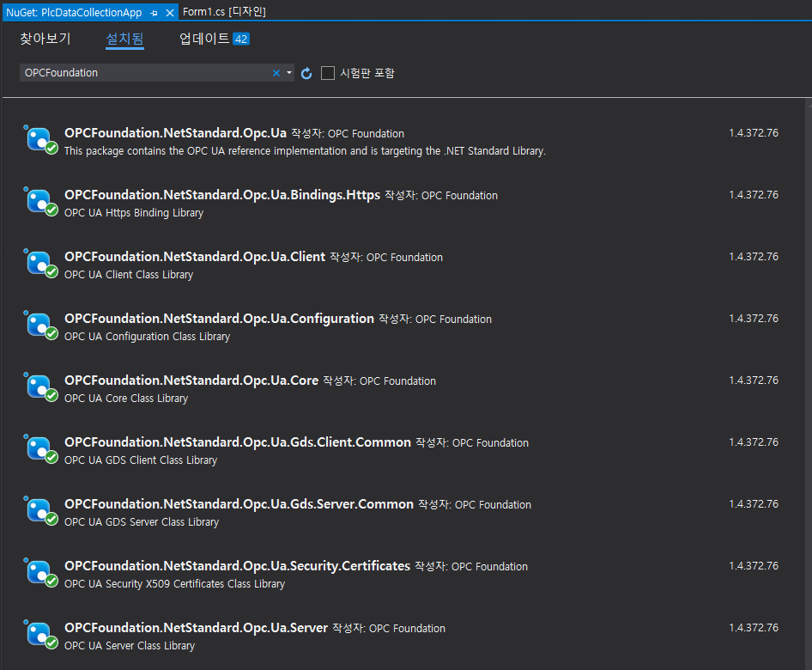Click version 1.4.372.76 of Opc.Ua.Core row
This screenshot has width=812, height=670.
click(754, 381)
